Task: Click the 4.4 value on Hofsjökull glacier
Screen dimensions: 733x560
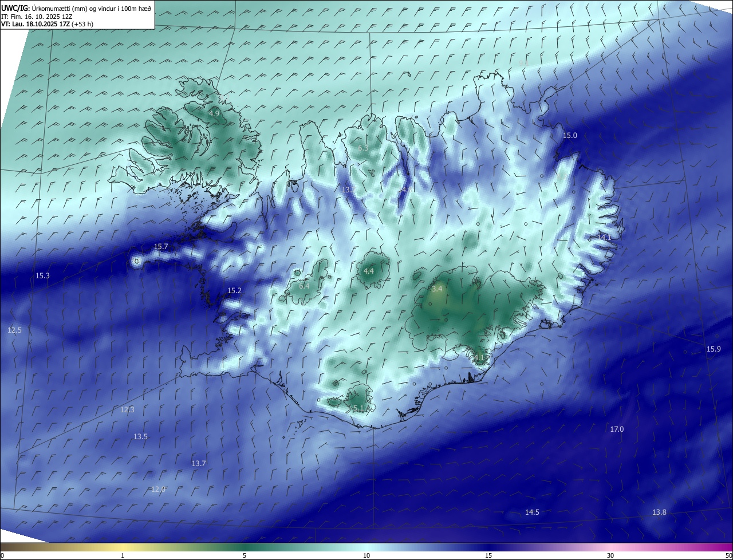Action: point(369,271)
